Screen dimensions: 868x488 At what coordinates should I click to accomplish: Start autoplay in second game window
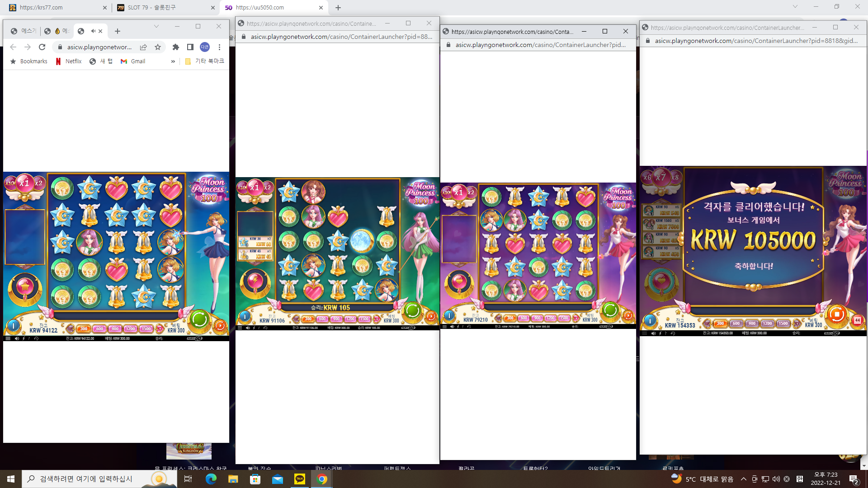pos(431,316)
